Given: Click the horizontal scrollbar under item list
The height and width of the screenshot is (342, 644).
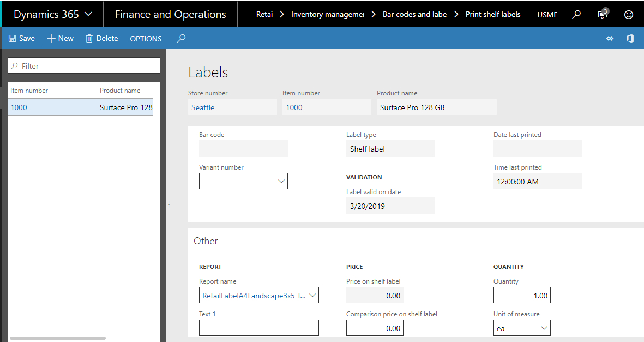Looking at the screenshot, I should [x=57, y=338].
